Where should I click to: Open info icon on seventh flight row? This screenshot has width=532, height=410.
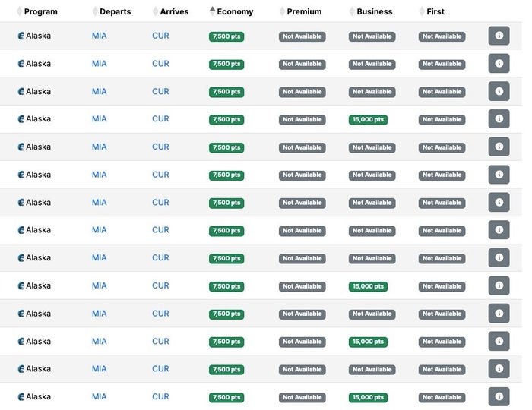tap(499, 202)
